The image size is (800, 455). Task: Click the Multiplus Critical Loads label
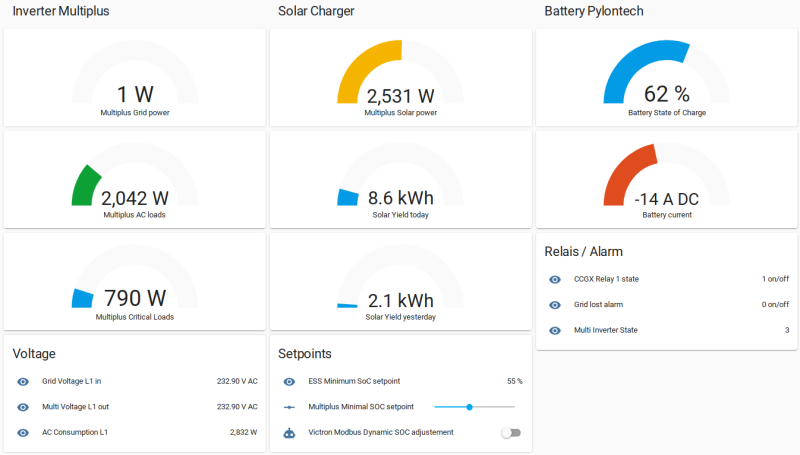(135, 317)
